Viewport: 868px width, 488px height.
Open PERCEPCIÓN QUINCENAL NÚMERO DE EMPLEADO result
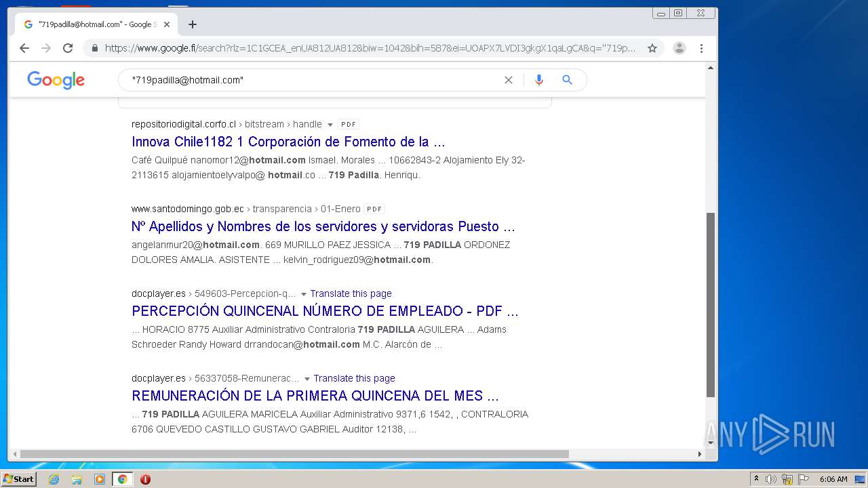pos(325,311)
